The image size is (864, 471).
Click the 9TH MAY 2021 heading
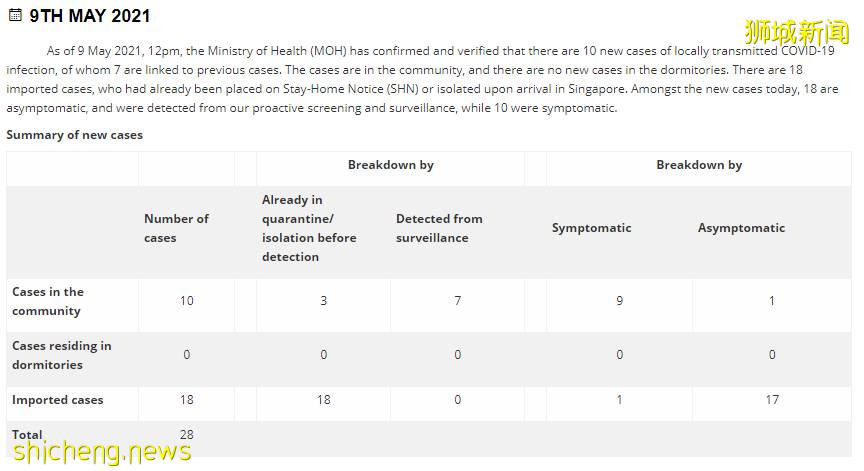tap(89, 17)
